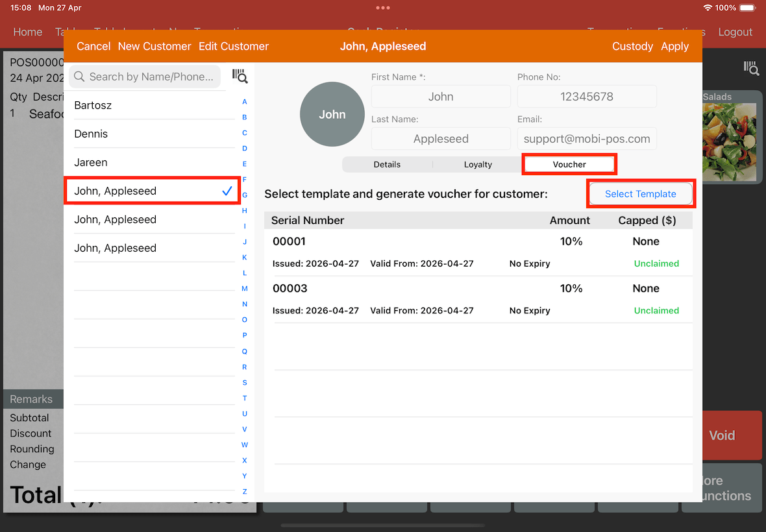Tap the John avatar circle
This screenshot has height=532, width=766.
332,114
